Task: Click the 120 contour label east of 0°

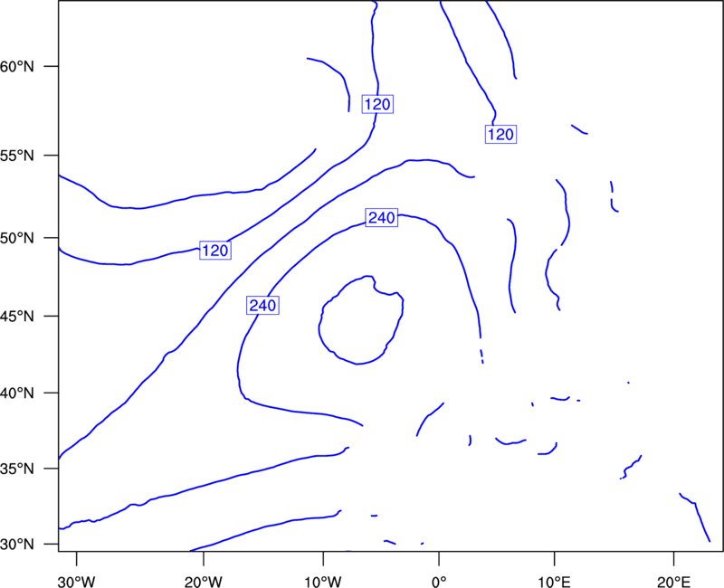Action: coord(500,134)
